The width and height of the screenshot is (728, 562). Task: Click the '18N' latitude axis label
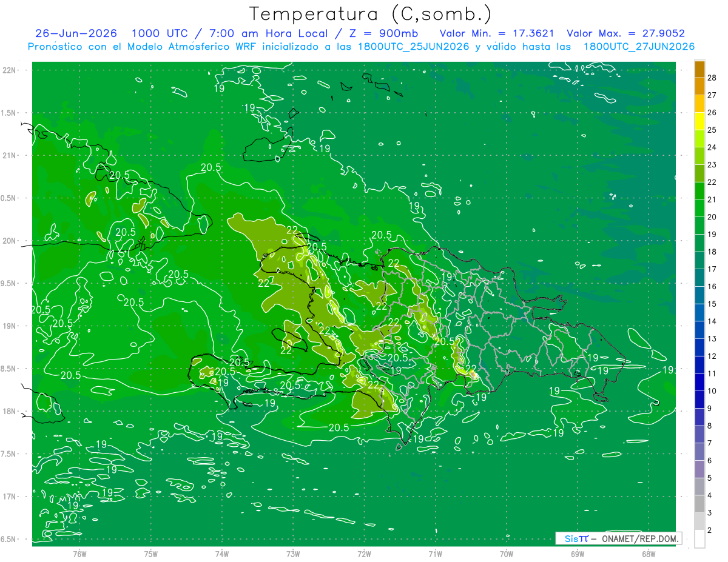point(10,411)
